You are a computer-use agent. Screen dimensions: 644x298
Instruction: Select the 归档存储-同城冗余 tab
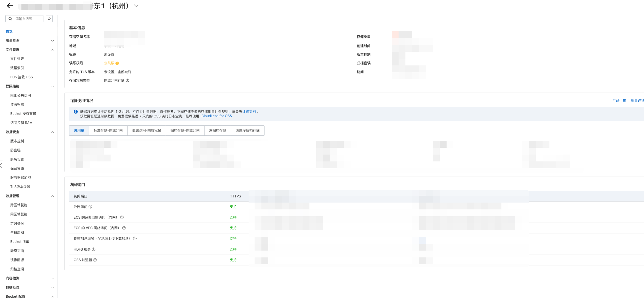185,131
